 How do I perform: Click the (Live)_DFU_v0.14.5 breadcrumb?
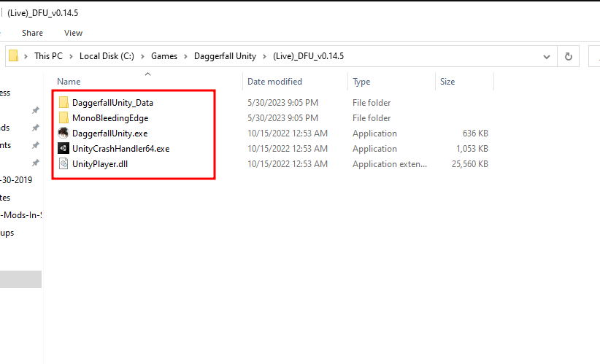(309, 56)
